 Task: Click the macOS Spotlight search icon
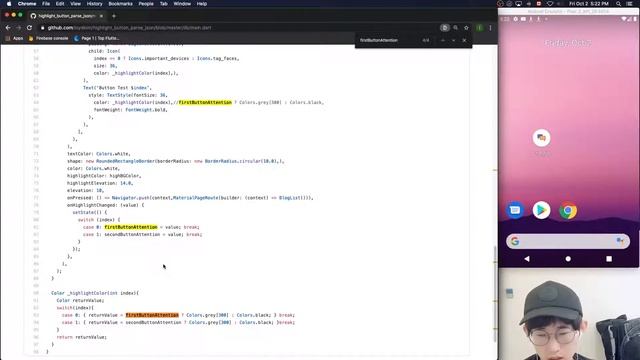click(619, 4)
